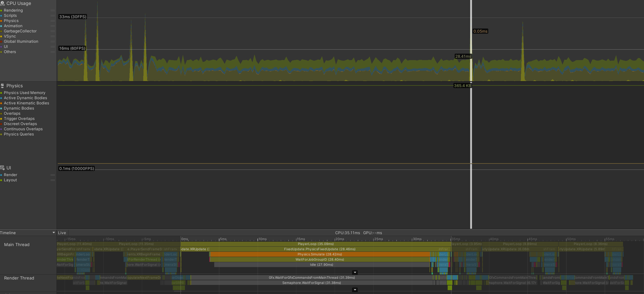Click the GarbageCollector reorder handle icon
Viewport: 644px width, 294px height.
(53, 31)
